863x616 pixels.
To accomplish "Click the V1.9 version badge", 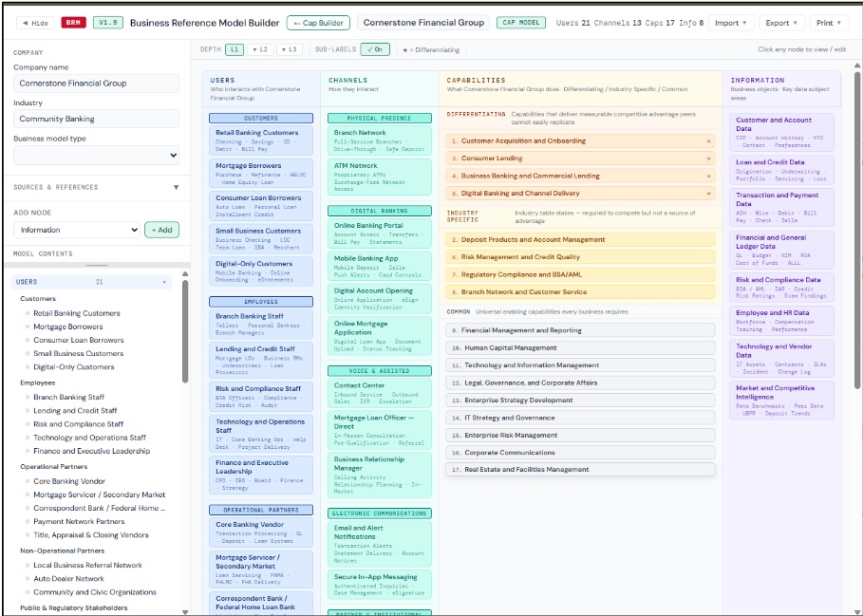I will pyautogui.click(x=108, y=23).
